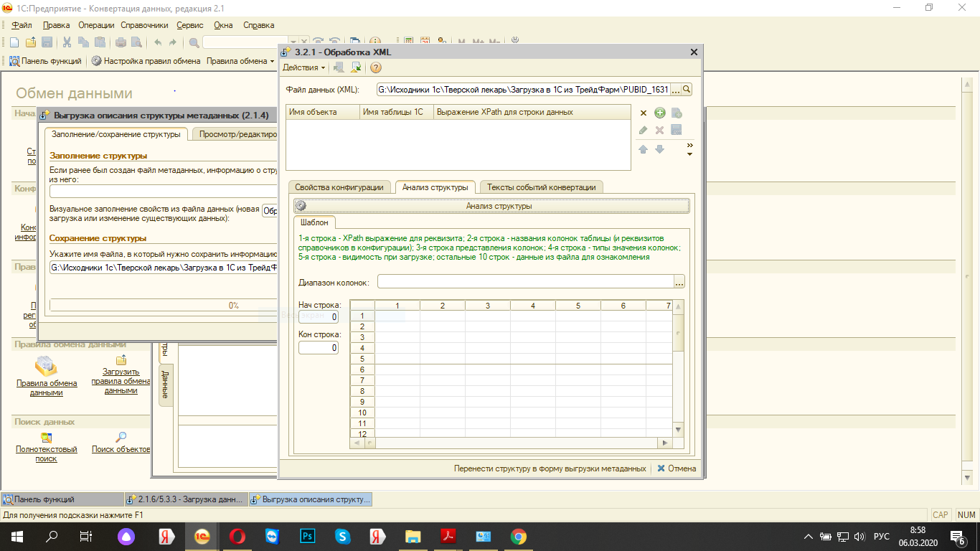The image size is (980, 551).
Task: Click the Print preview toolbar icon
Action: pos(136,42)
